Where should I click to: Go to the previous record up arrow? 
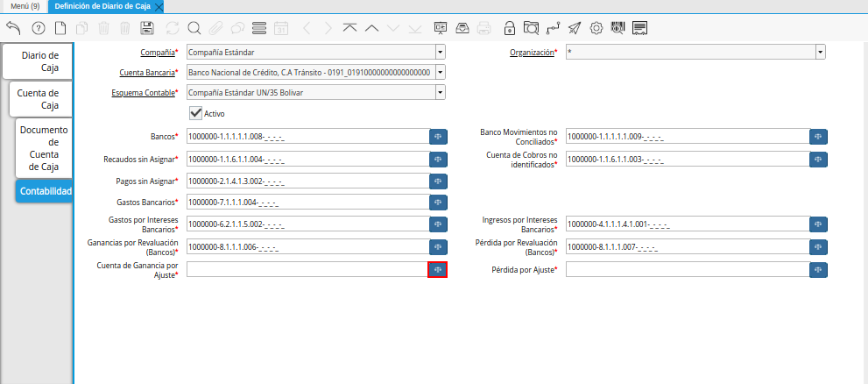371,28
